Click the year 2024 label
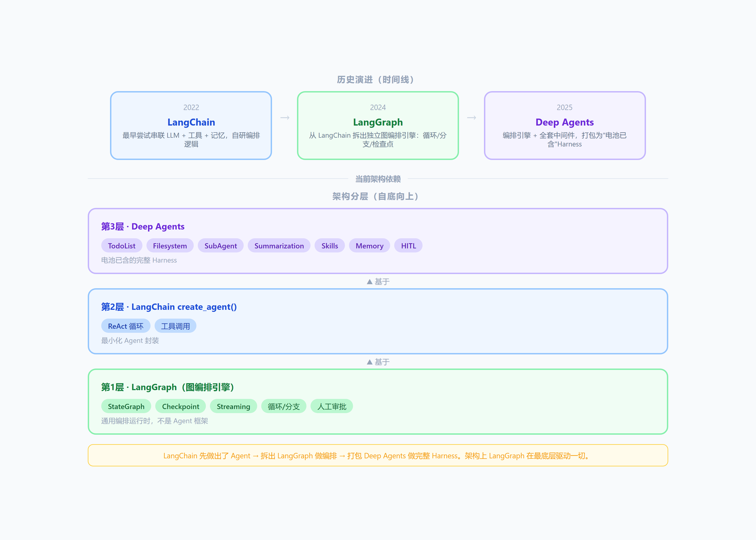The width and height of the screenshot is (756, 540). tap(378, 107)
